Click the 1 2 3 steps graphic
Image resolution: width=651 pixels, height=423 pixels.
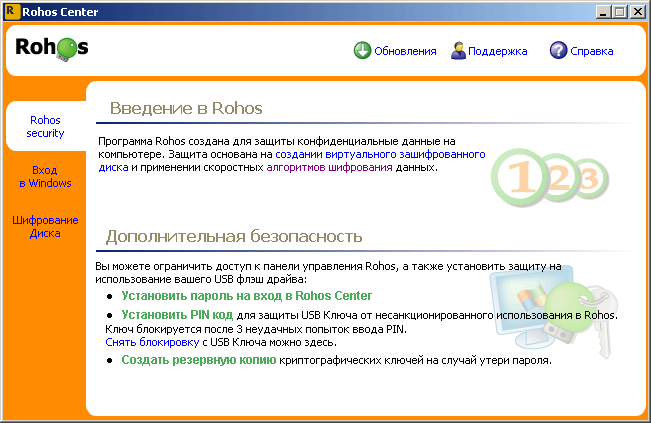coord(550,178)
